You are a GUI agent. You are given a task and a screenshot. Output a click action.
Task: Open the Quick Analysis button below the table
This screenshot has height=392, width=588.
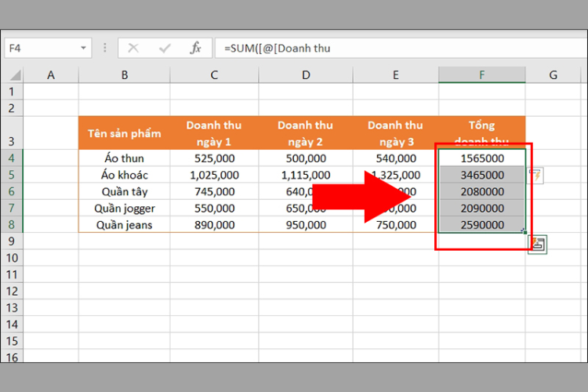coord(537,245)
